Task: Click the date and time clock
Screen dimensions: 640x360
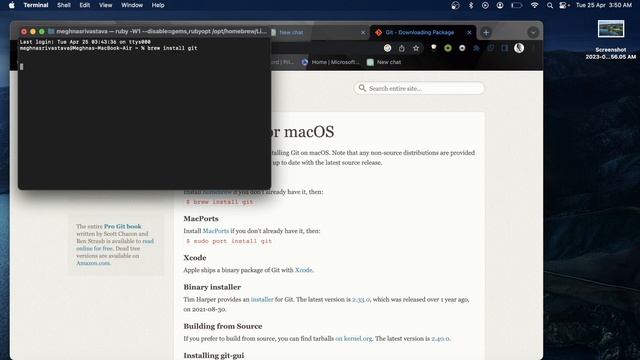Action: (x=604, y=5)
